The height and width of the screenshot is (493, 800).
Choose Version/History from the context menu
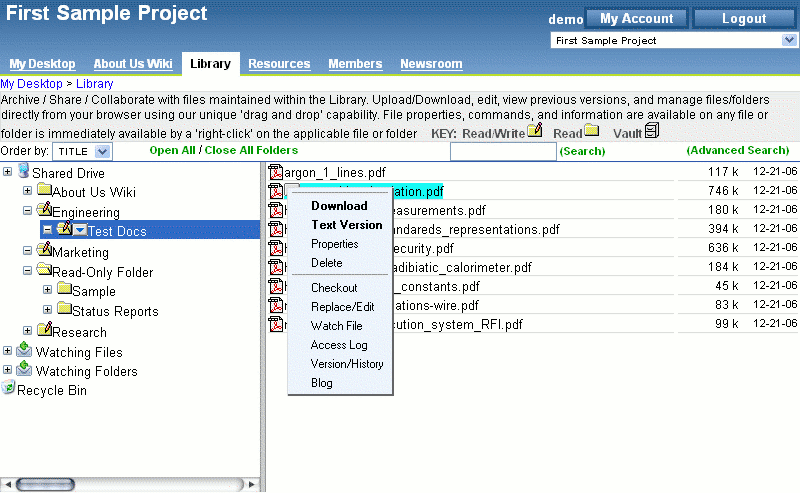[x=347, y=364]
